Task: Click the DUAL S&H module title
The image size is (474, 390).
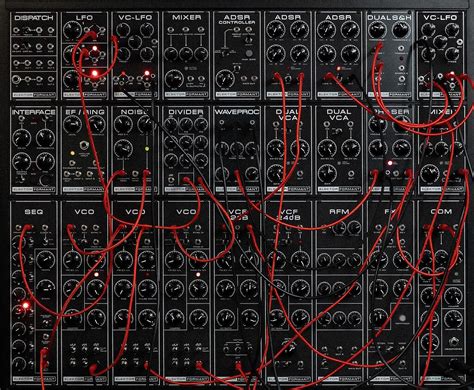Action: coord(389,17)
